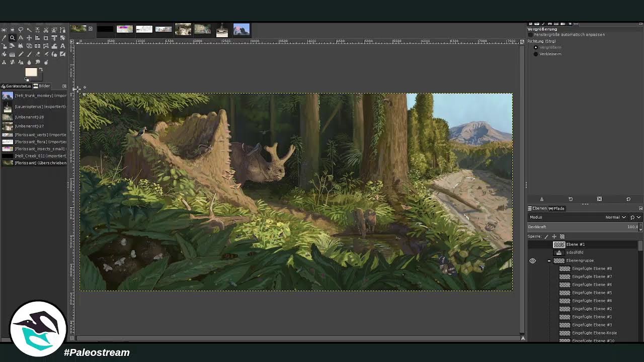Viewport: 644px width, 362px height.
Task: Select the Select by Color tool
Action: point(37,30)
